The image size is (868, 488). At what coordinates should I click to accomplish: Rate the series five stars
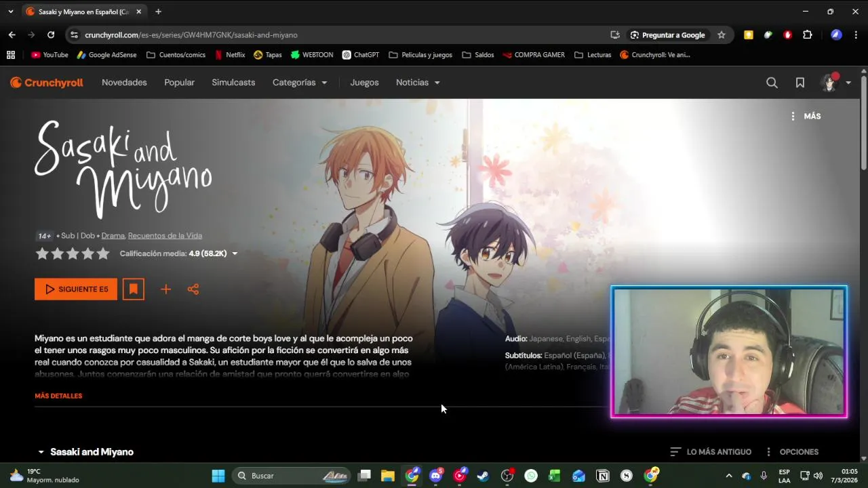[103, 253]
